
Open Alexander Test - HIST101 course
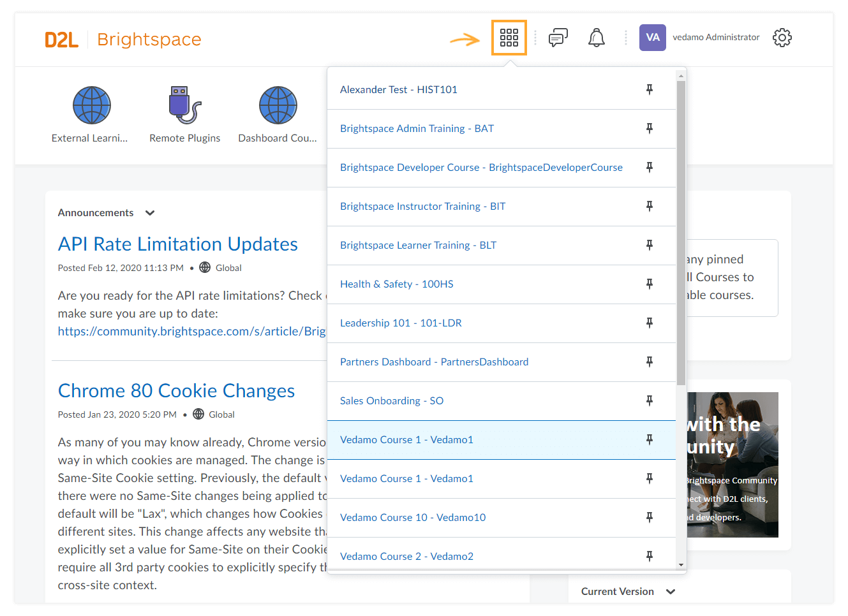coord(399,89)
